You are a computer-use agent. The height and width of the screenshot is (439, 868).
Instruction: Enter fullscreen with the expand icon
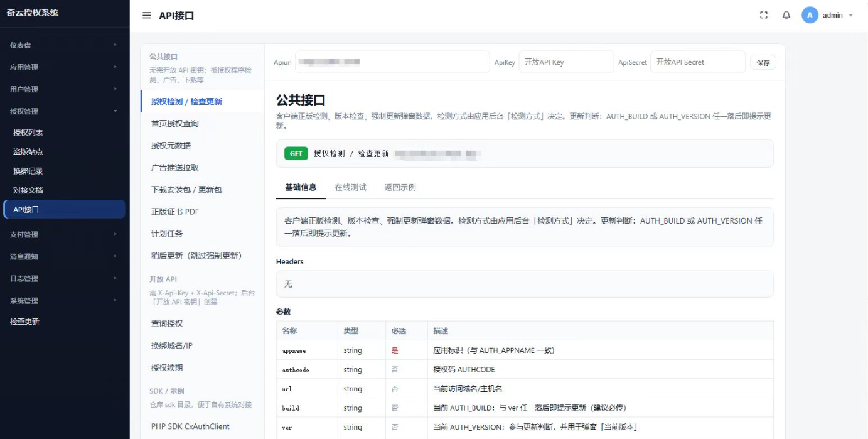764,16
